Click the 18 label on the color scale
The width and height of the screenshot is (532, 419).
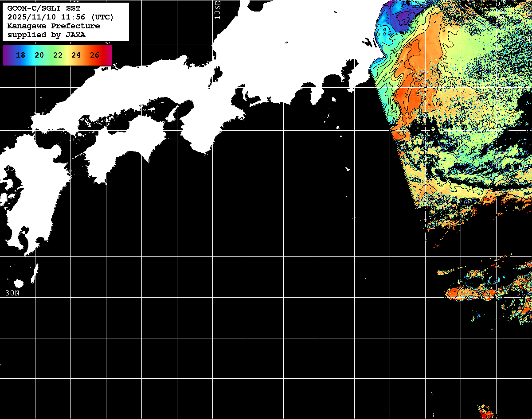20,55
